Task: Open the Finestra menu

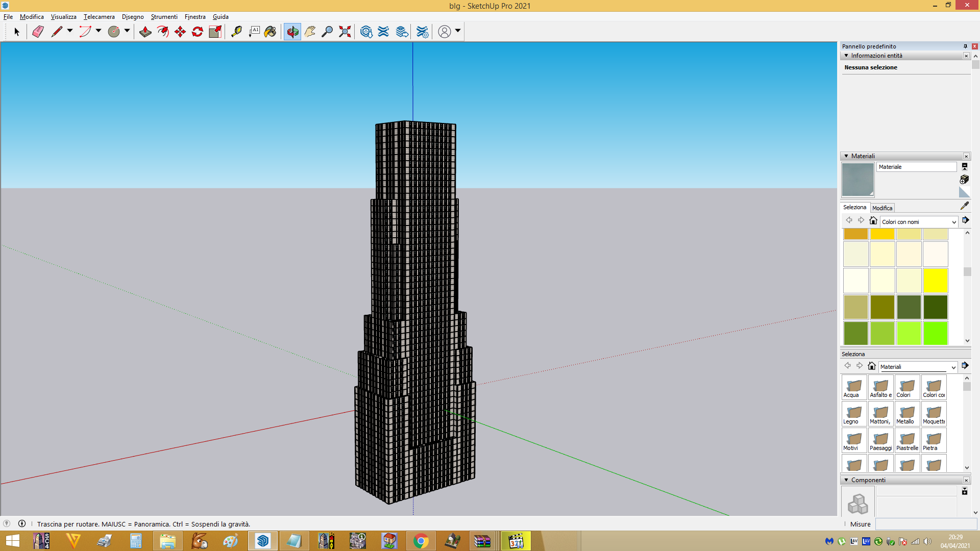Action: click(195, 17)
